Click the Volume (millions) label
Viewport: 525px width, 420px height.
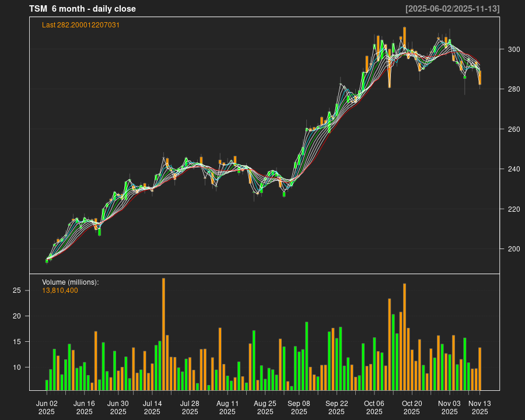(71, 282)
